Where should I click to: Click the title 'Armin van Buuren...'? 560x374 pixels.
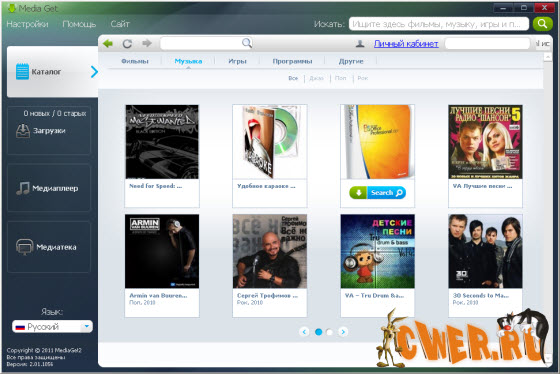pos(158,295)
